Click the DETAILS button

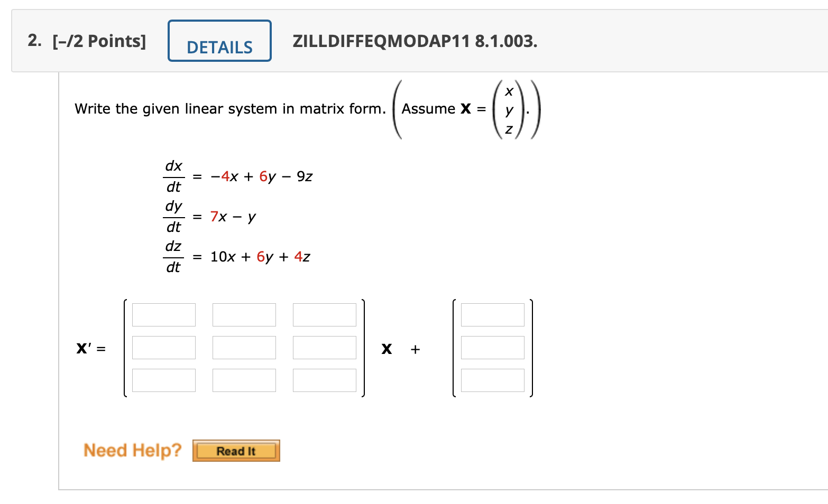point(219,40)
